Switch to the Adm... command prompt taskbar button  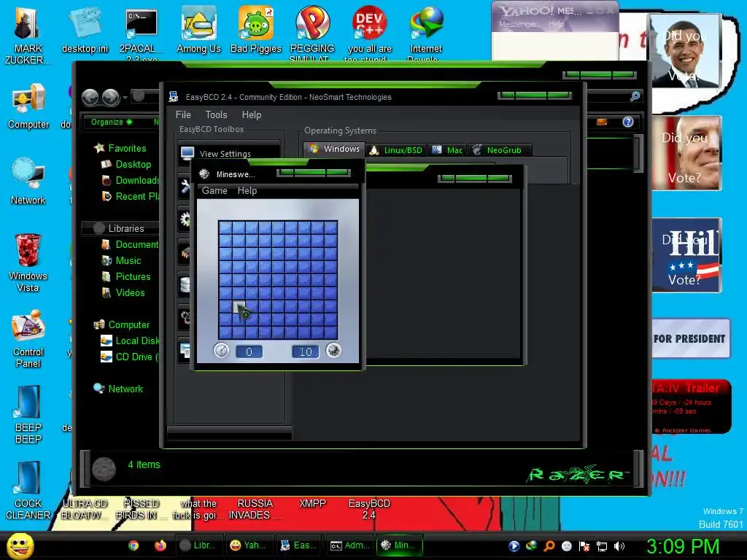(349, 545)
